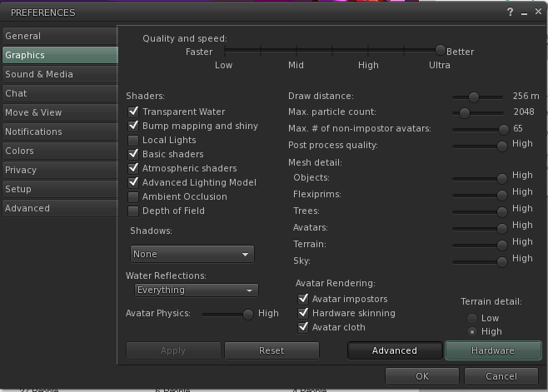
Task: Select Low terrain detail radio button
Action: click(x=472, y=318)
